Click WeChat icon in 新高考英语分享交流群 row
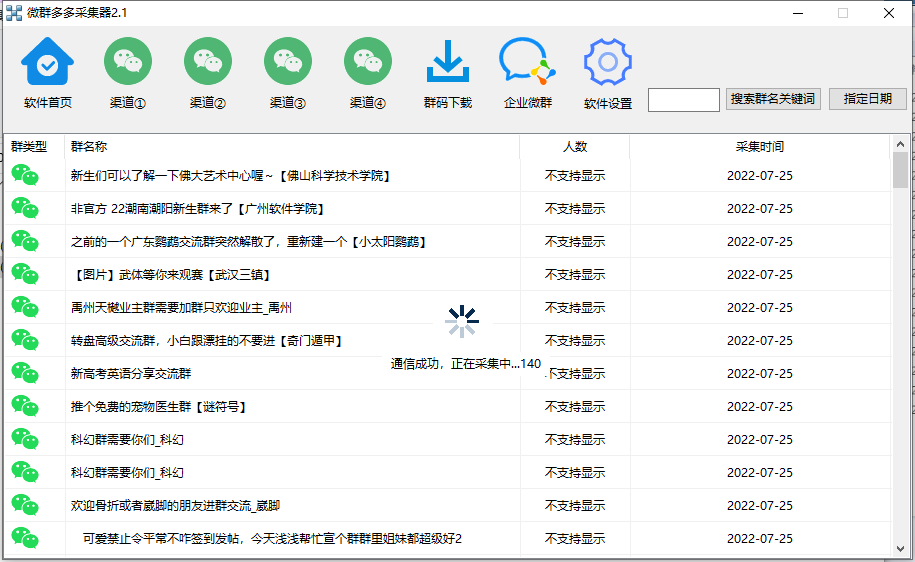Screen dimensions: 915x562 pyautogui.click(x=25, y=373)
